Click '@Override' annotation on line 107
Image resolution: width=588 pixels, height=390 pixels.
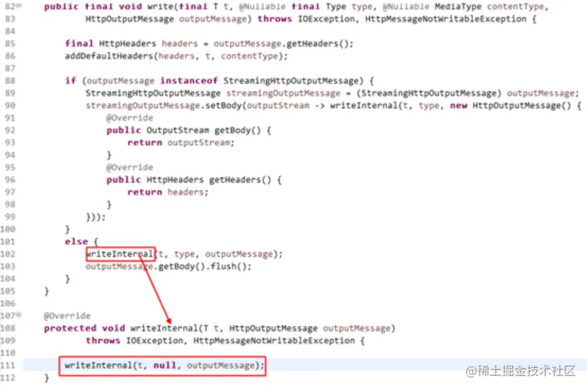67,316
